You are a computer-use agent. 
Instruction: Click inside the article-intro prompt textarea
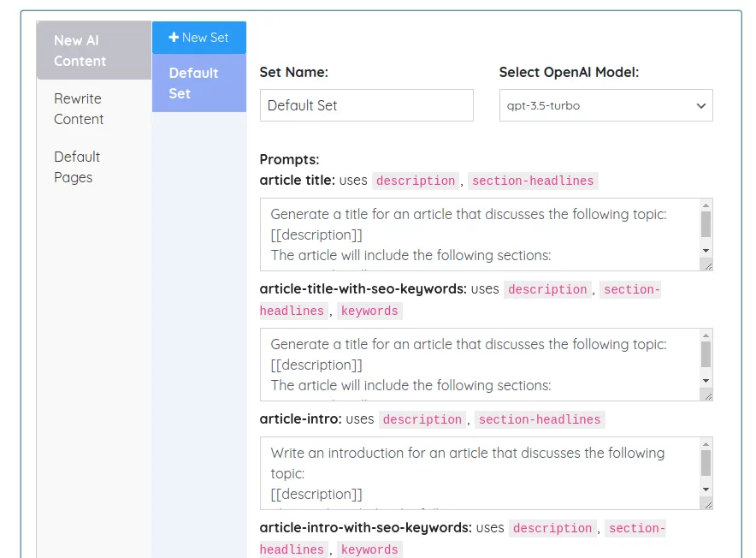pos(480,473)
